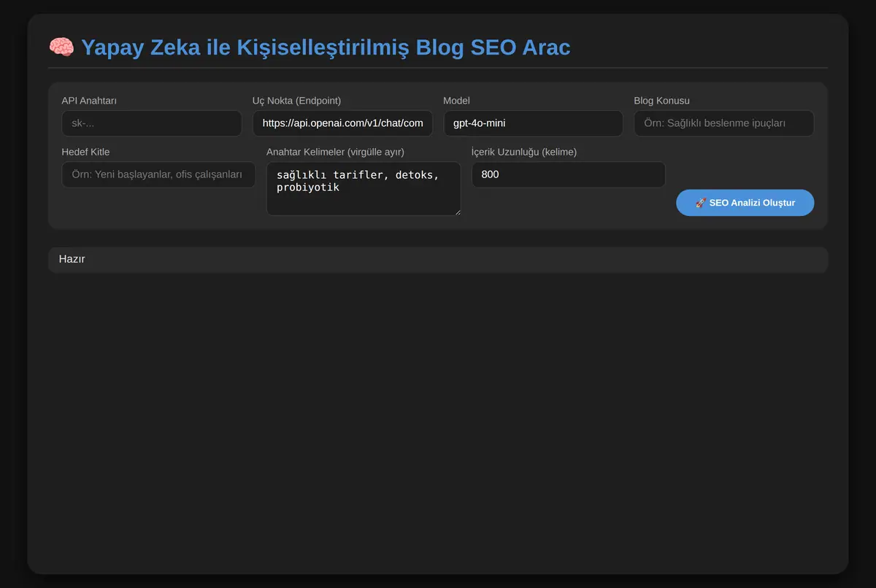Click the Blog Konusu label
The image size is (876, 588).
[662, 101]
